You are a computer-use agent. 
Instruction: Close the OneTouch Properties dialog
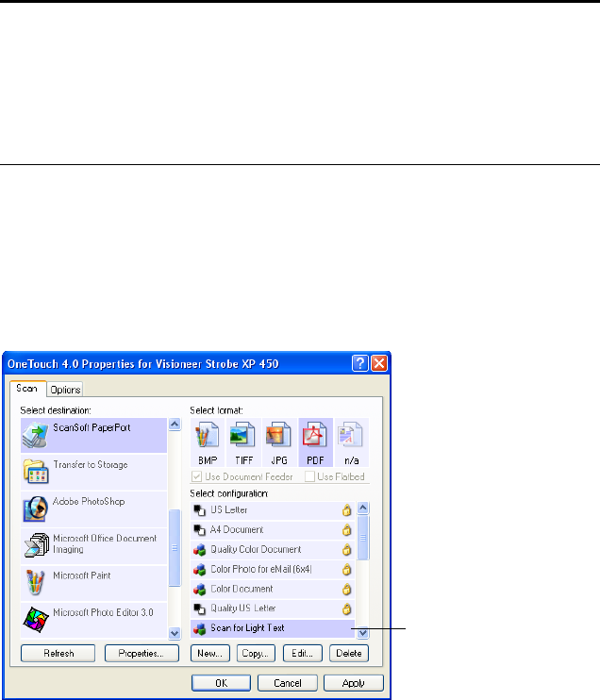click(x=379, y=363)
